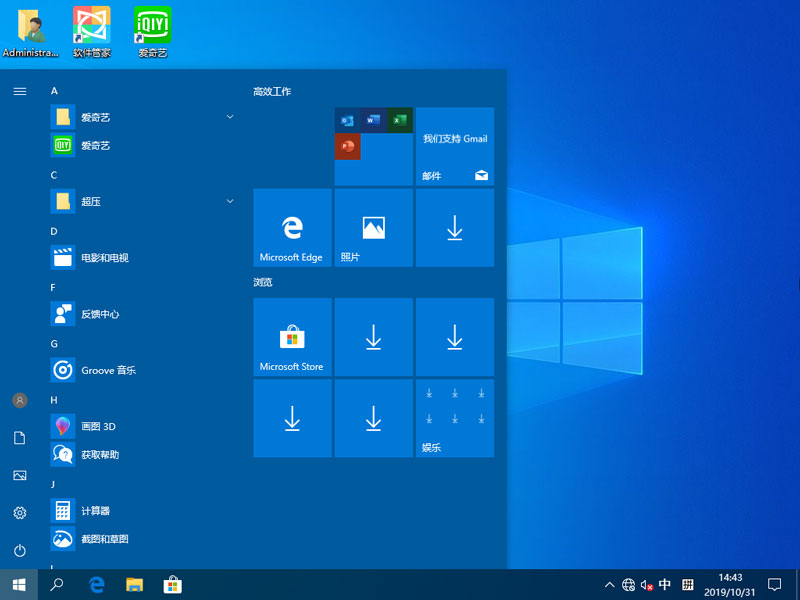
Task: Expand the 超压 folder chevron
Action: click(x=229, y=201)
